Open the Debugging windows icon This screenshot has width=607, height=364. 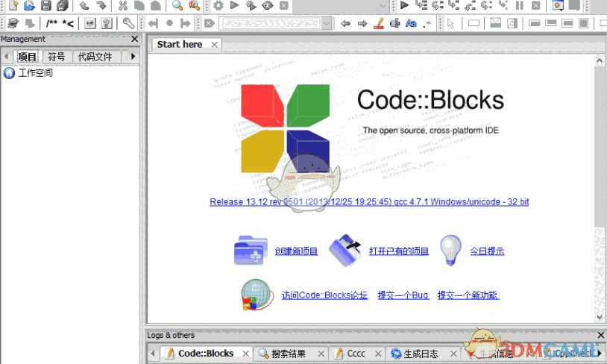tap(558, 5)
